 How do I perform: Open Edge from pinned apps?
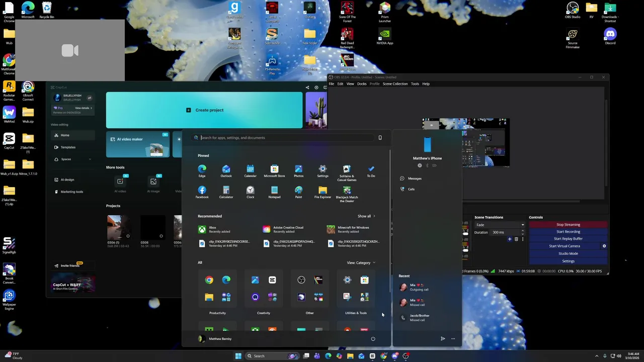pos(202,171)
